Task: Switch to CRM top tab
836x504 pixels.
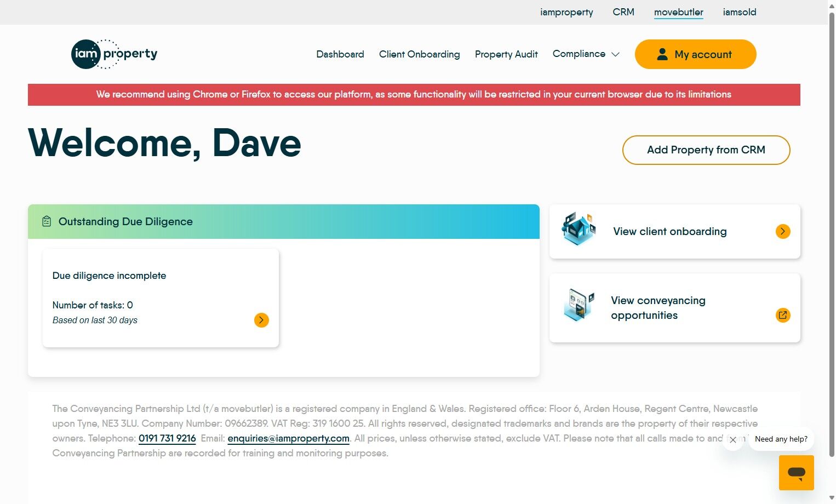Action: point(623,12)
